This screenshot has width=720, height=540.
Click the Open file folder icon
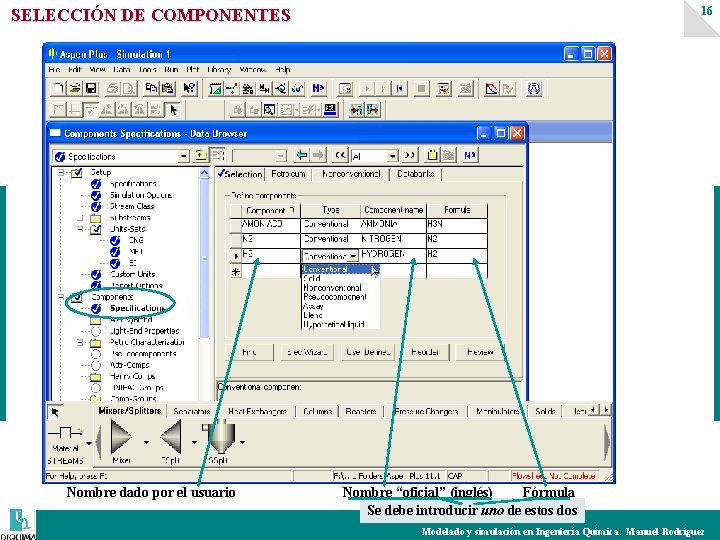pos(74,88)
